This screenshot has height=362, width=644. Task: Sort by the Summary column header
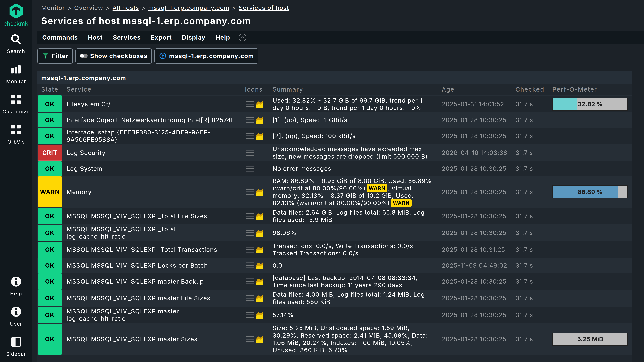pos(288,89)
